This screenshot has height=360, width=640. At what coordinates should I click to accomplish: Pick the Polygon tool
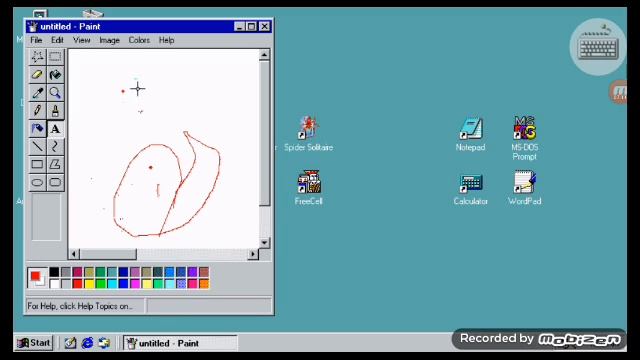[55, 164]
